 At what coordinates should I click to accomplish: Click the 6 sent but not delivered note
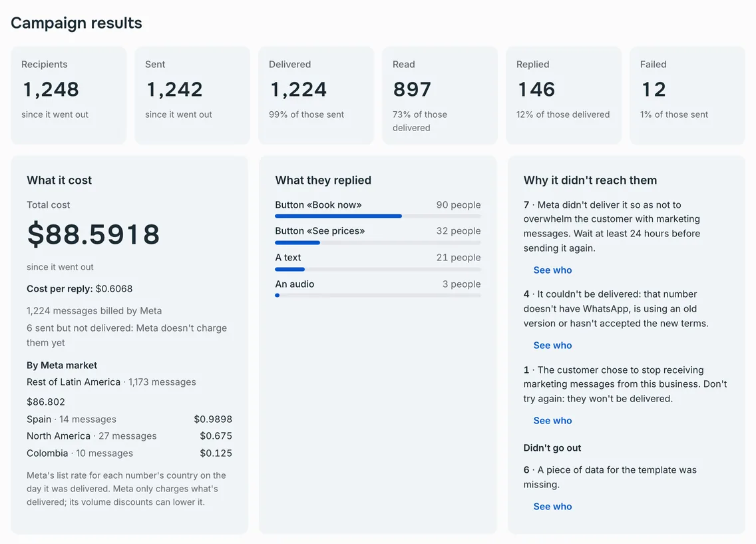point(127,335)
